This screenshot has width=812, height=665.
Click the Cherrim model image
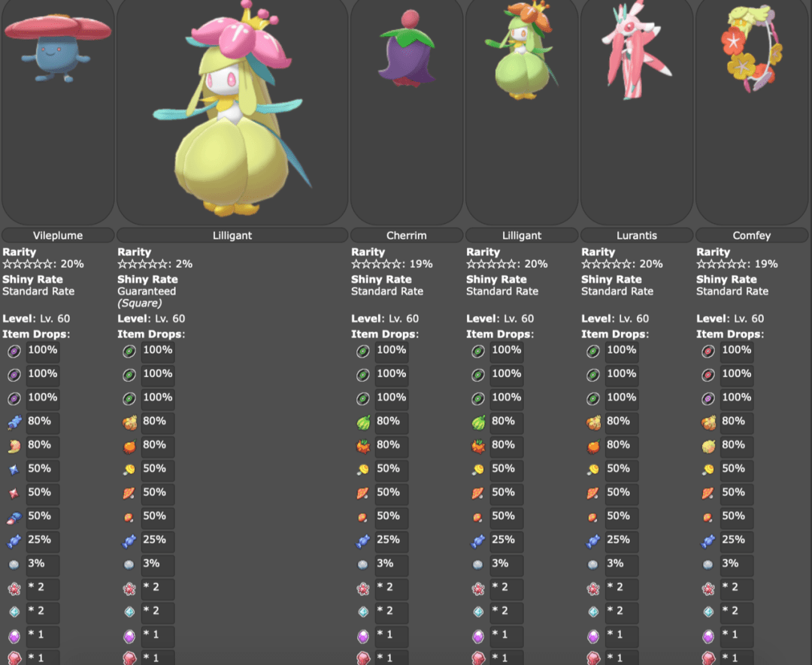[x=407, y=48]
